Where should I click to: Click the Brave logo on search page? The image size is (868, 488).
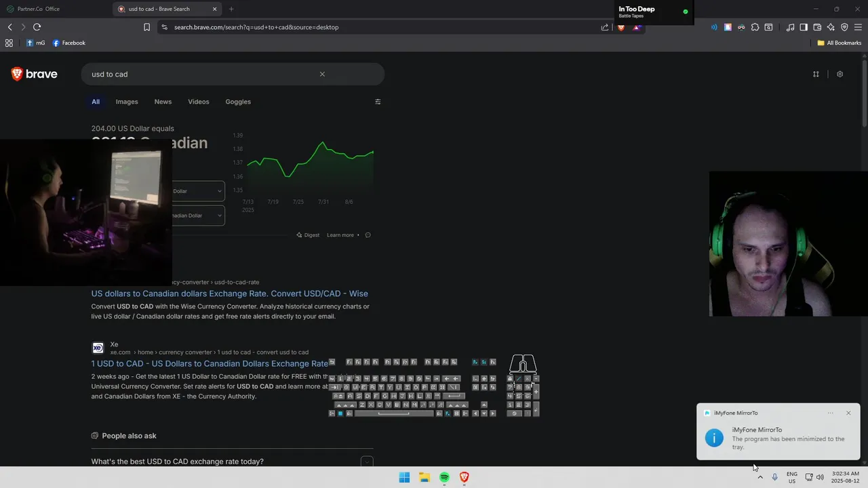click(35, 74)
